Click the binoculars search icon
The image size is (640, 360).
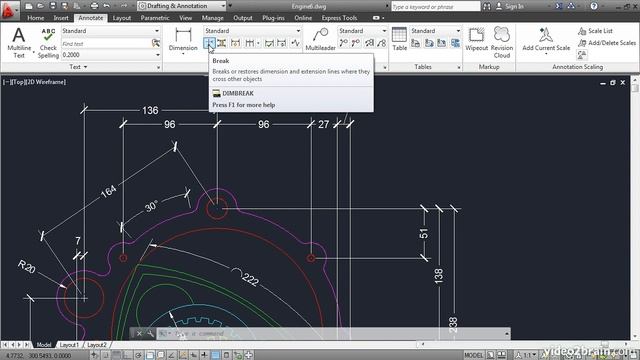[x=487, y=6]
